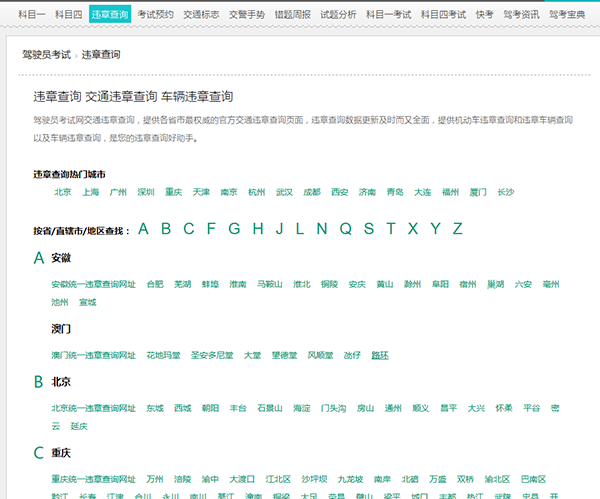This screenshot has width=600, height=499.
Task: Jump to letter A in province index
Action: [143, 229]
